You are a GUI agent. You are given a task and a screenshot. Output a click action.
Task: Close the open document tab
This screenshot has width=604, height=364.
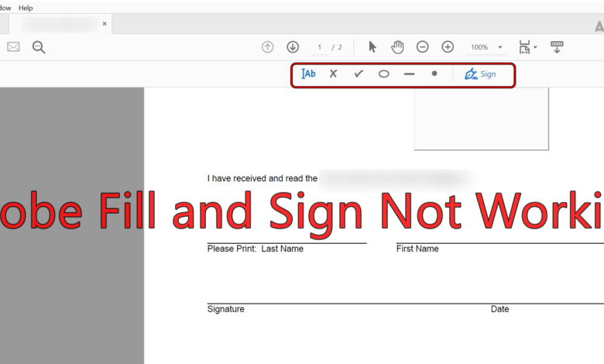[x=105, y=24]
